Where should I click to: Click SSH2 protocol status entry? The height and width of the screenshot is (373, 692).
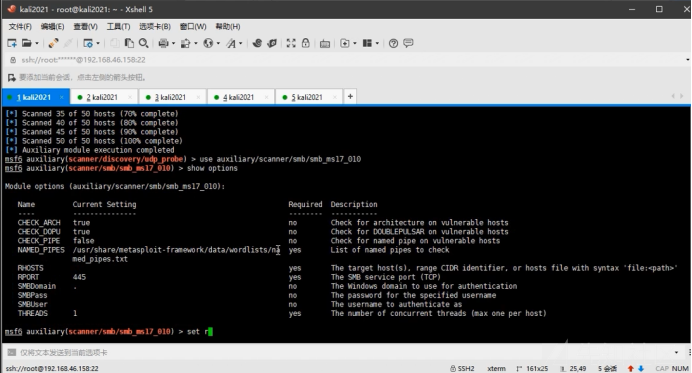(462, 368)
